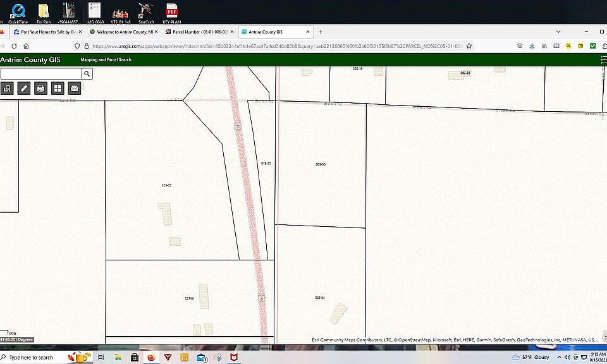Open the basemap gallery grid tool

click(58, 88)
